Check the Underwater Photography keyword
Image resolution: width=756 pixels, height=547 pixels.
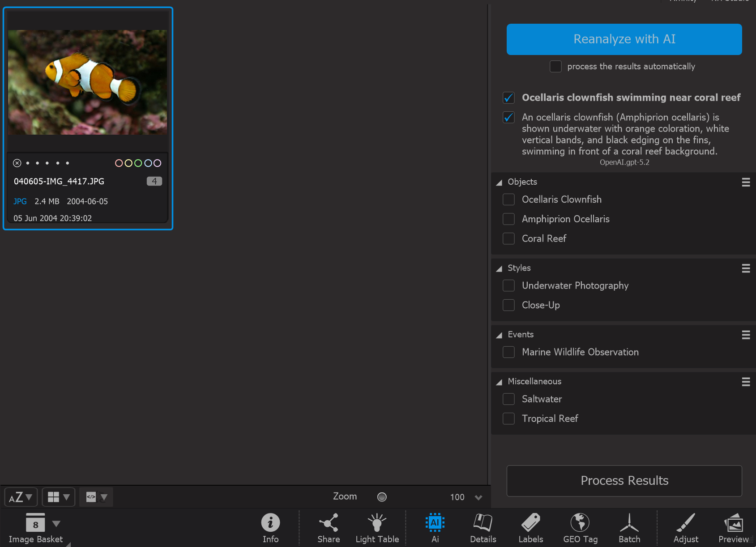pos(508,285)
